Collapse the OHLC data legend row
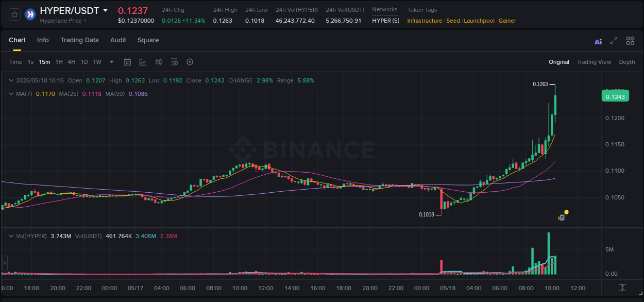This screenshot has width=644, height=302. [11, 80]
